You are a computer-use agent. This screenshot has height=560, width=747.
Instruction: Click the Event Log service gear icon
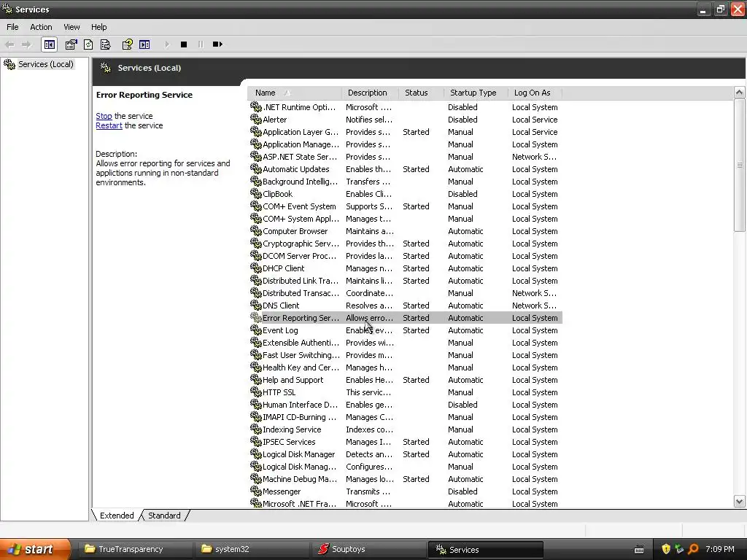pyautogui.click(x=256, y=330)
